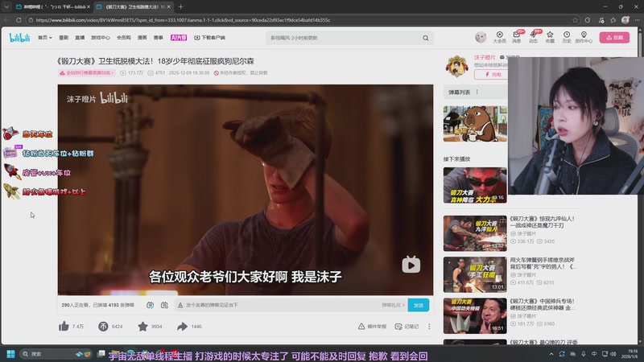The width and height of the screenshot is (644, 362).
Task: Click 下载客户端 link
Action: pos(210,38)
